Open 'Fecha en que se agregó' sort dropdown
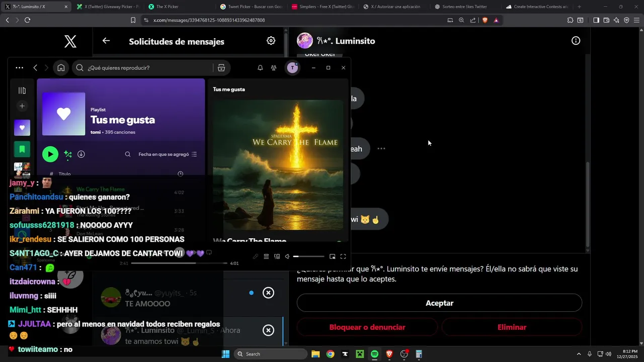Viewport: 644px width, 362px height. [168, 154]
